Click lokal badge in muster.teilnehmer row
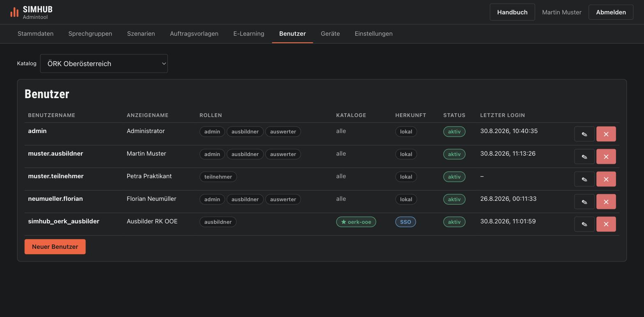 pyautogui.click(x=406, y=177)
